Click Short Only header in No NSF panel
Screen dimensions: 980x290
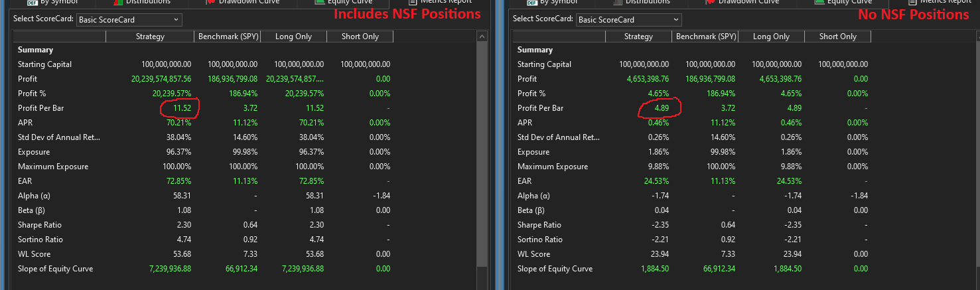point(837,36)
